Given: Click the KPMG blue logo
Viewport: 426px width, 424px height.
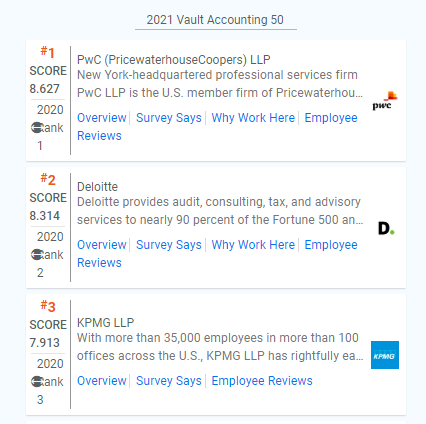Looking at the screenshot, I should coord(385,355).
